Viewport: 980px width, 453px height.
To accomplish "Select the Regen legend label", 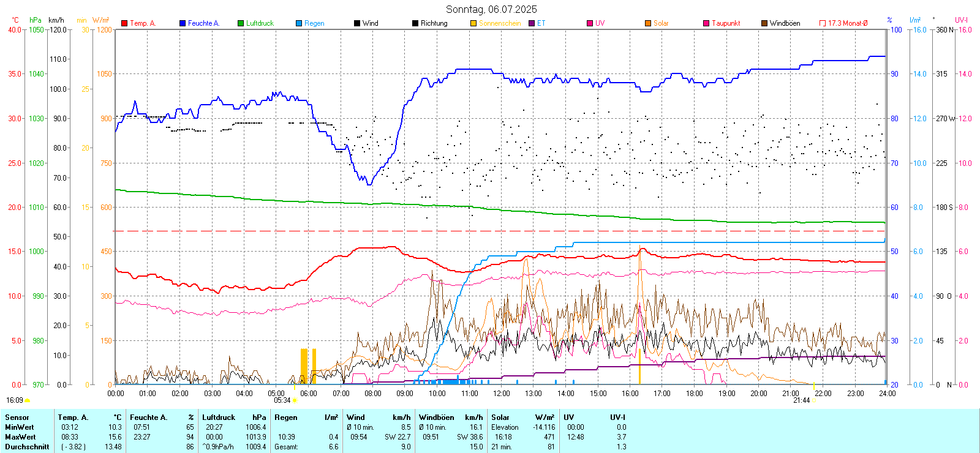I will click(x=314, y=23).
